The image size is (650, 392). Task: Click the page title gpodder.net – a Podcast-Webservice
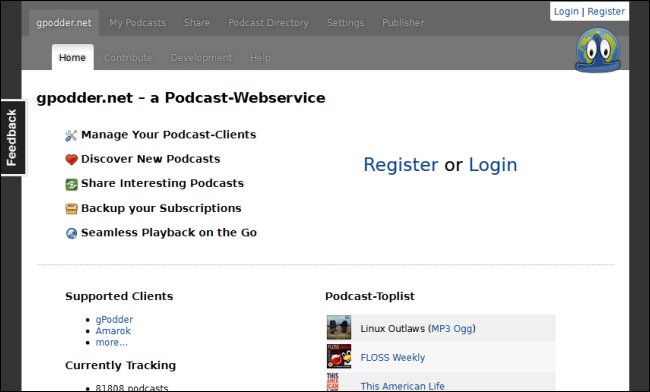pyautogui.click(x=181, y=98)
